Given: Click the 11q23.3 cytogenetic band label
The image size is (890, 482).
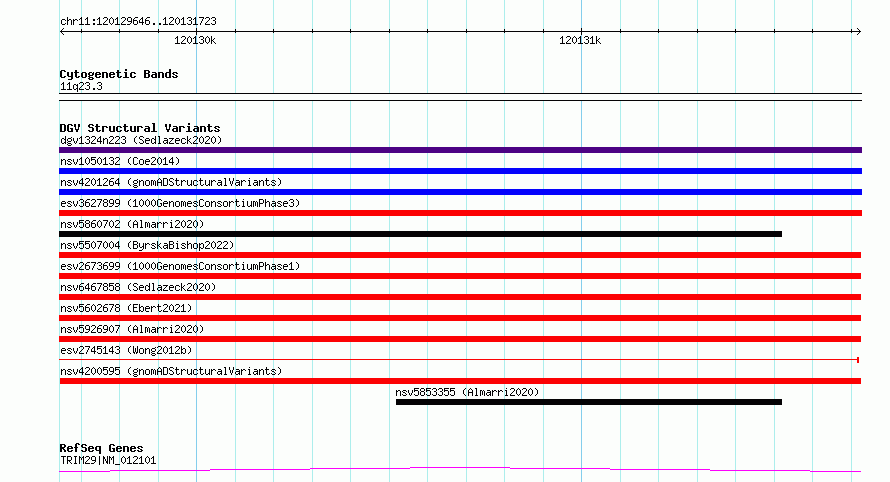Looking at the screenshot, I should point(81,87).
